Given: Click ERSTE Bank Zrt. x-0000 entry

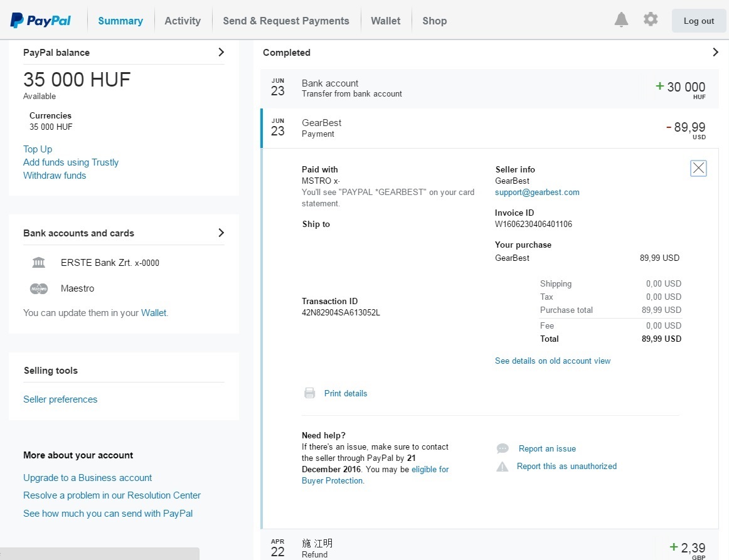Looking at the screenshot, I should [110, 263].
